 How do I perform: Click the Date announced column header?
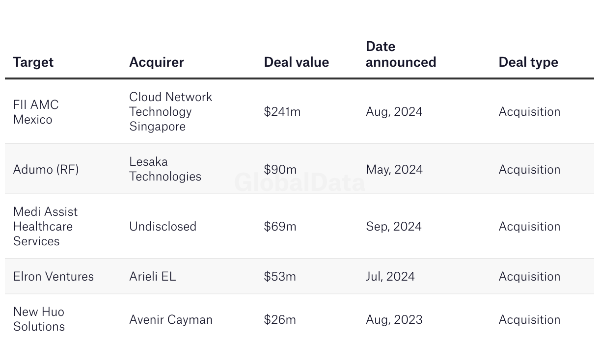pos(401,54)
